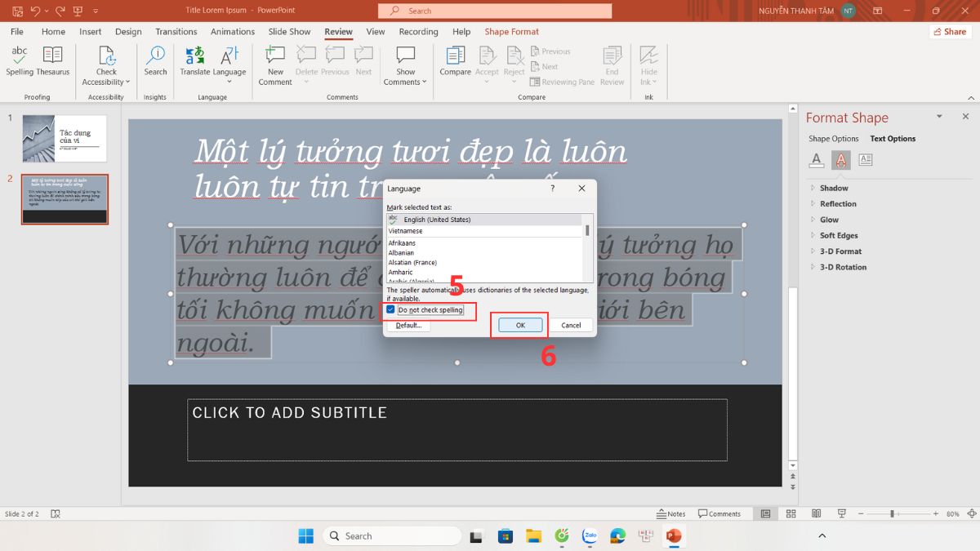Cancel the Language dialog
This screenshot has width=980, height=551.
pos(571,325)
